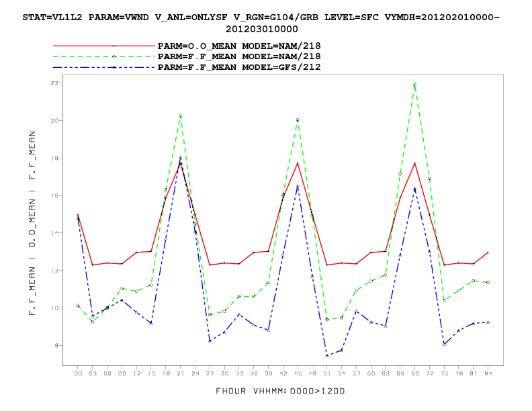Click x-axis tick label 39

point(269,373)
